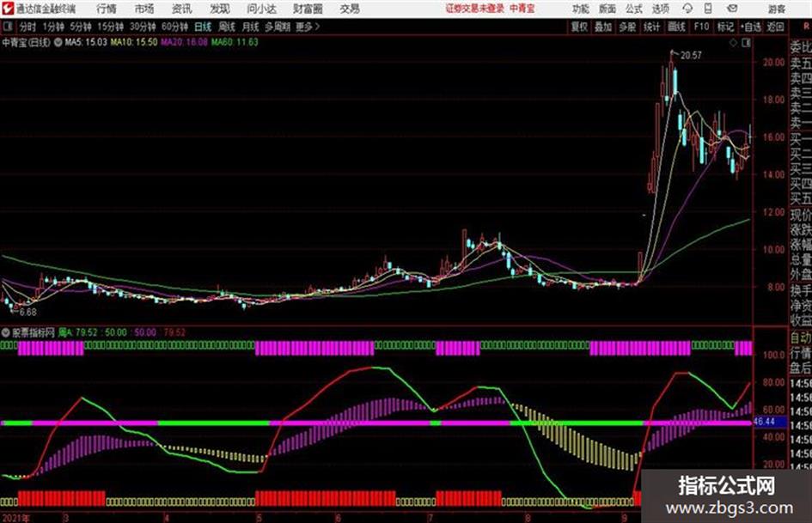The width and height of the screenshot is (812, 523).
Task: Switch to the 15分钟 period tab
Action: click(110, 27)
